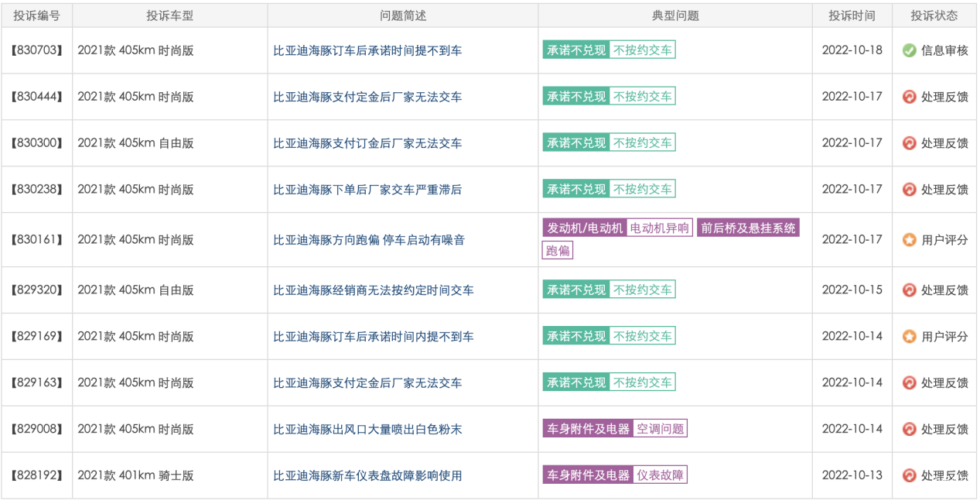The height and width of the screenshot is (504, 980).
Task: Select the 仪表故障 problem tag
Action: [x=660, y=475]
